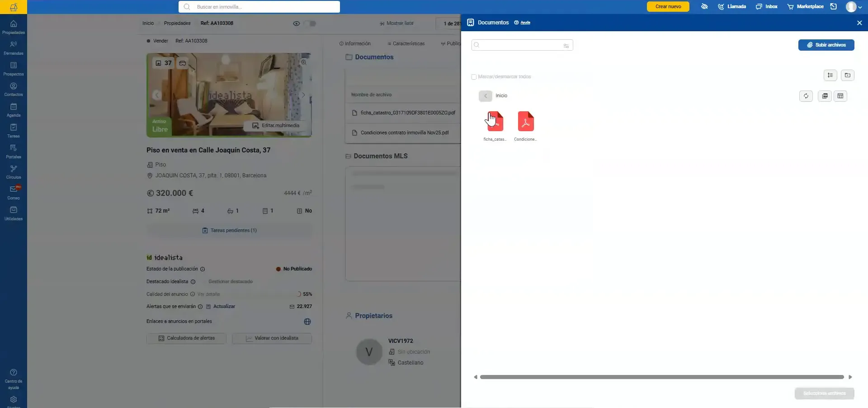Click the Subir archivos button
The height and width of the screenshot is (408, 868).
click(826, 45)
